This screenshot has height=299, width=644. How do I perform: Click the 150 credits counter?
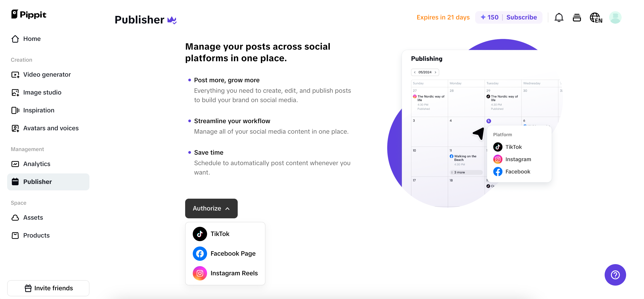(489, 17)
